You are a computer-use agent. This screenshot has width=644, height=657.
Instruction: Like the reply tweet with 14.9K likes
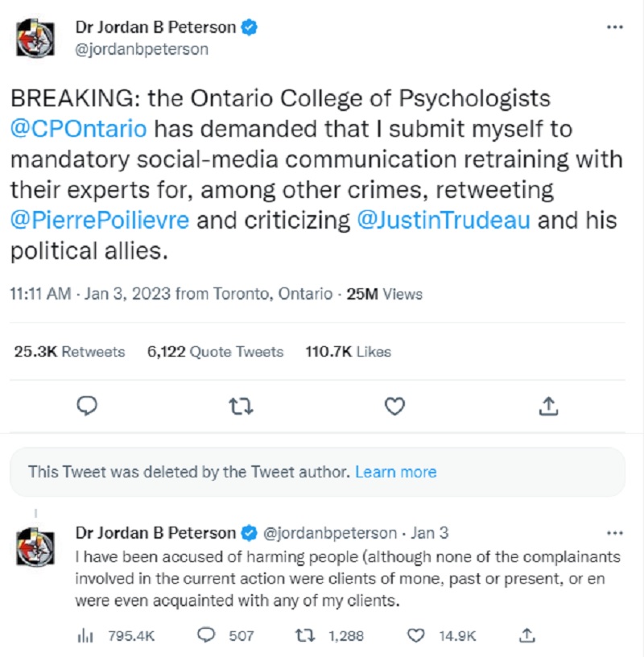click(x=415, y=635)
